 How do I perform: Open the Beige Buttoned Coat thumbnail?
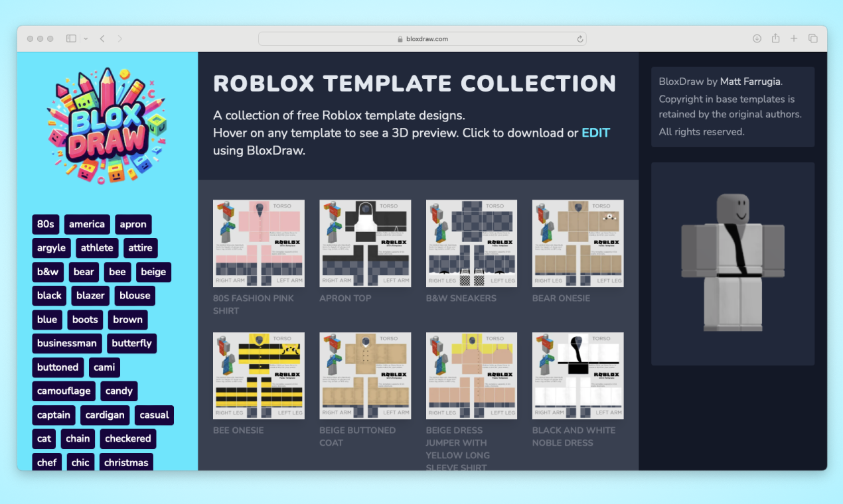365,376
